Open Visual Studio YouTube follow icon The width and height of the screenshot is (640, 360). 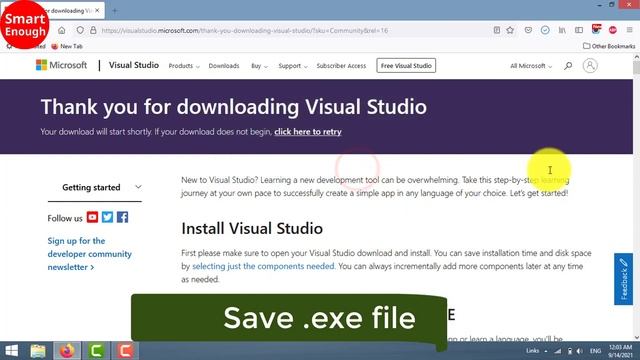point(92,217)
